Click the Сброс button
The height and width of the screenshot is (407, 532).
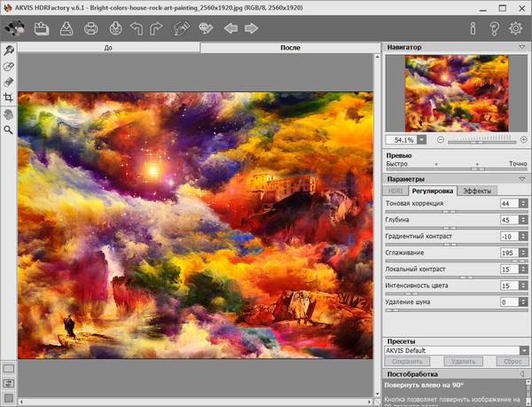click(511, 362)
